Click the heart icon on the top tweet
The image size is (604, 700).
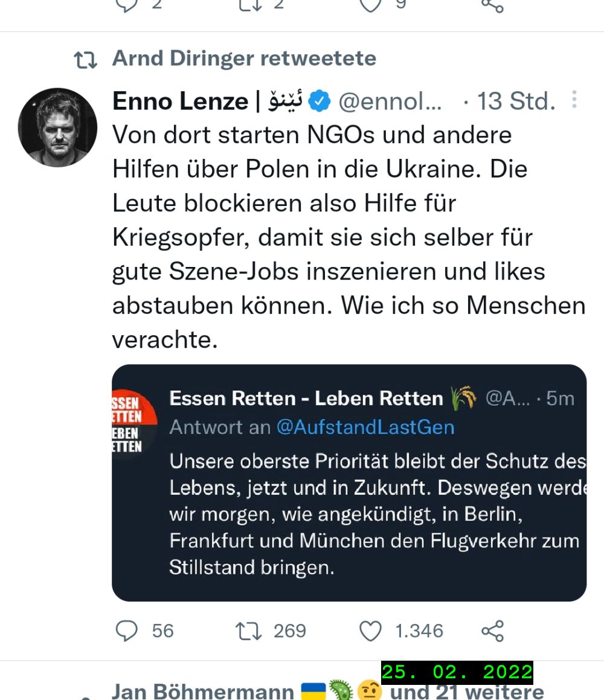(371, 5)
